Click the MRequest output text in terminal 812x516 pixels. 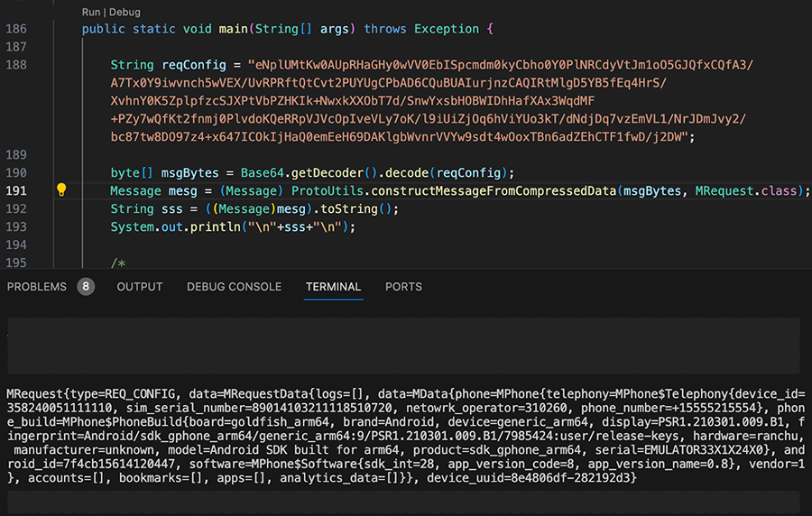[36, 394]
